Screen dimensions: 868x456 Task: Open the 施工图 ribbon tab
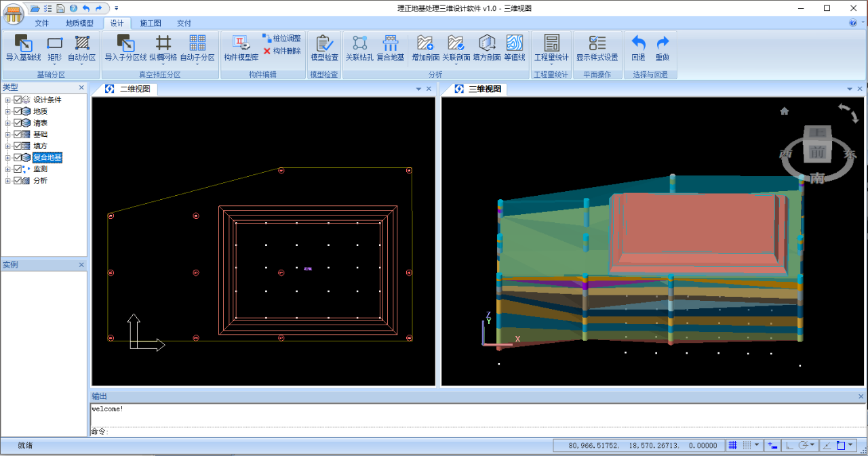tap(151, 23)
